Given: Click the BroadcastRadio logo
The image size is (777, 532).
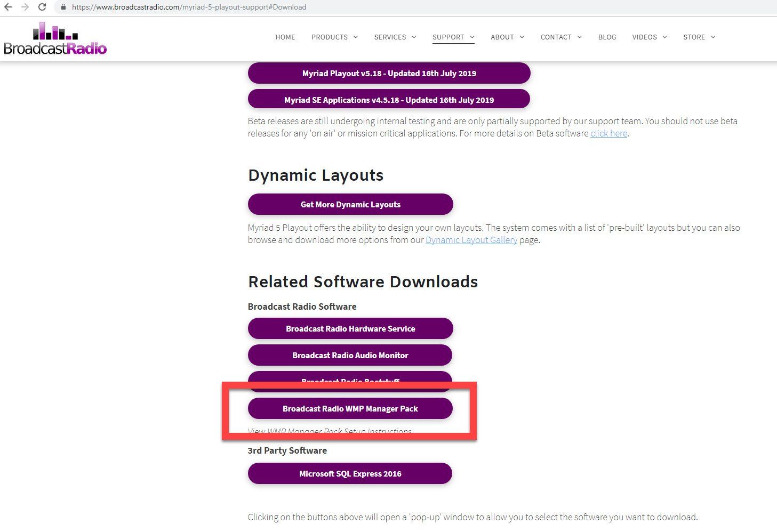Looking at the screenshot, I should pyautogui.click(x=55, y=38).
